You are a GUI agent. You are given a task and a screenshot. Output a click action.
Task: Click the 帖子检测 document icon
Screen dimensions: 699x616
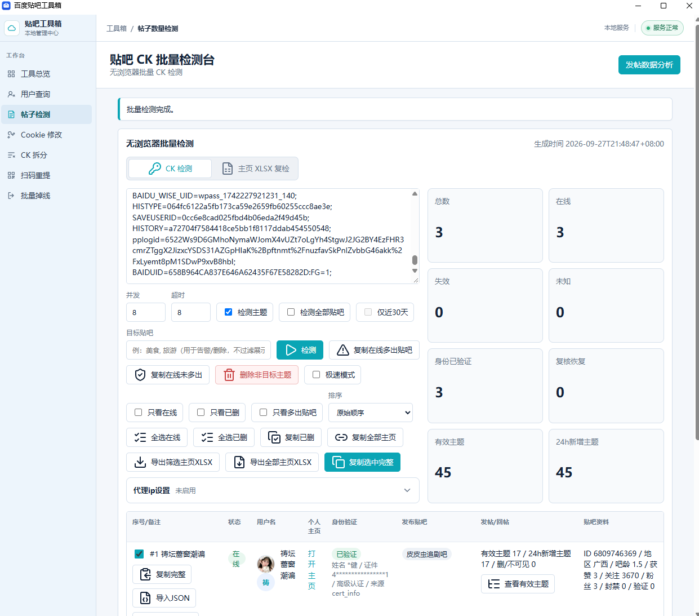11,114
